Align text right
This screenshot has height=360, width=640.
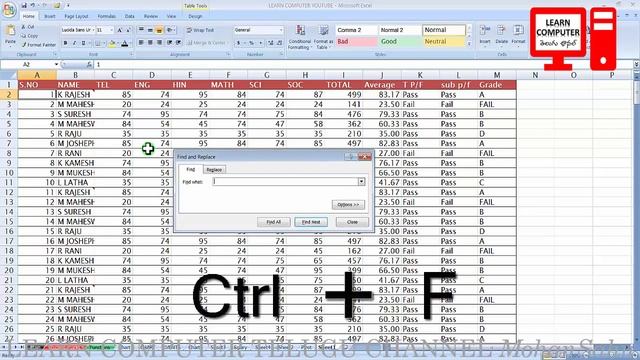point(159,42)
